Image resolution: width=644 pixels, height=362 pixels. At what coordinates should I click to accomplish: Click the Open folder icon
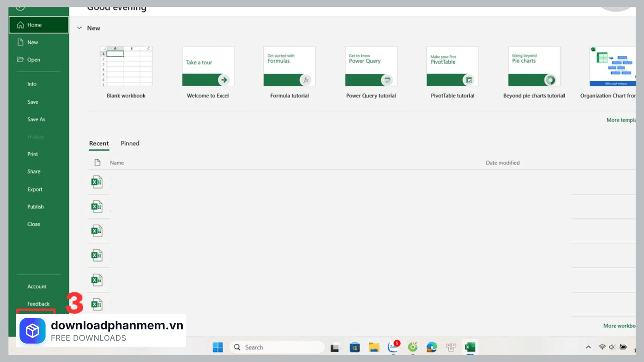pos(20,59)
